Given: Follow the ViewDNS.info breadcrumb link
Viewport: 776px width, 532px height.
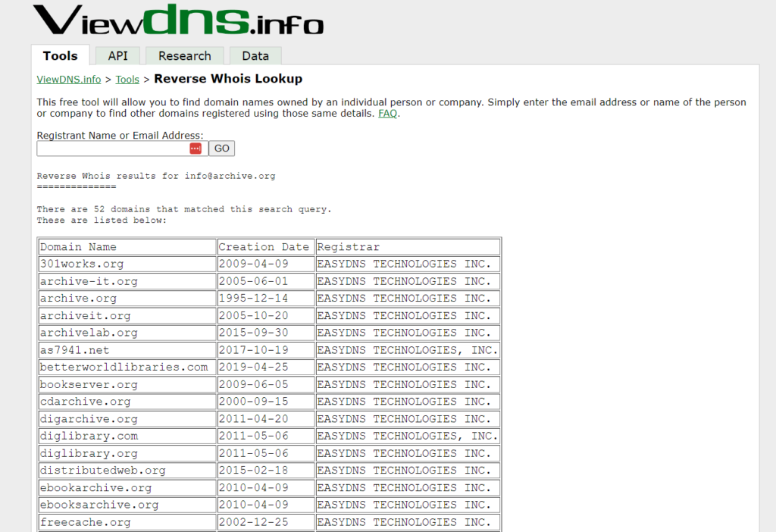Looking at the screenshot, I should pos(69,79).
